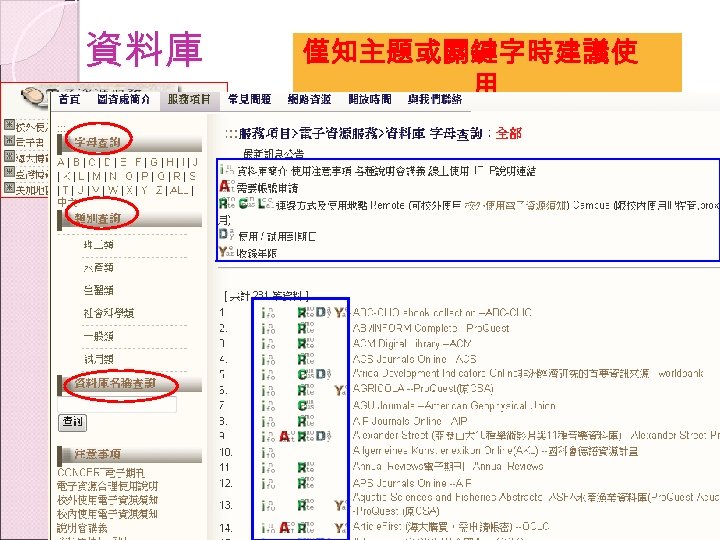
Task: Click Remote icon for Annual Reviews
Action: tap(306, 468)
